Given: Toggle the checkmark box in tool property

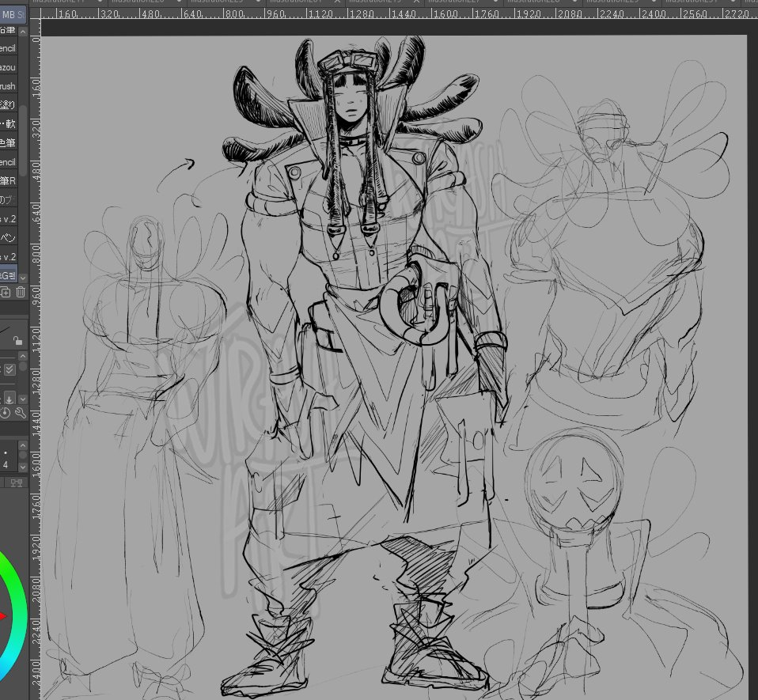Looking at the screenshot, I should click(x=9, y=369).
